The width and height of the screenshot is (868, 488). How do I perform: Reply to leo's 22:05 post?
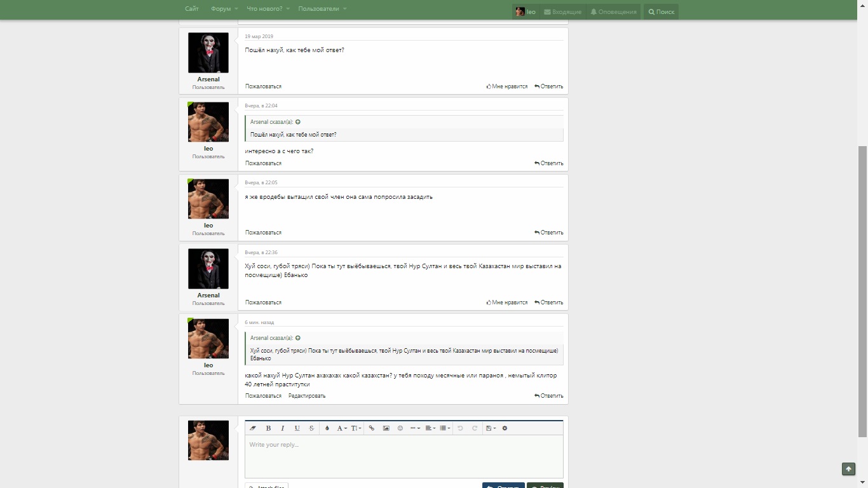coord(549,233)
